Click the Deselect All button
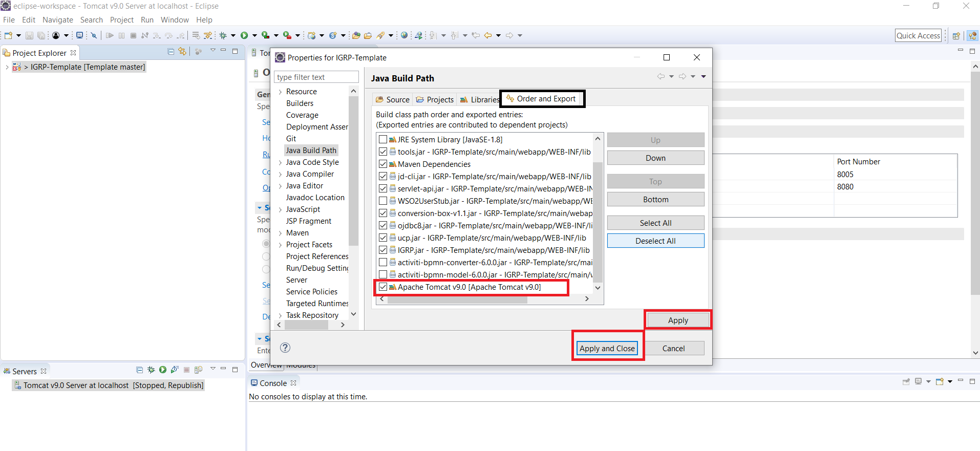Screen dimensions: 980x451 pos(655,241)
